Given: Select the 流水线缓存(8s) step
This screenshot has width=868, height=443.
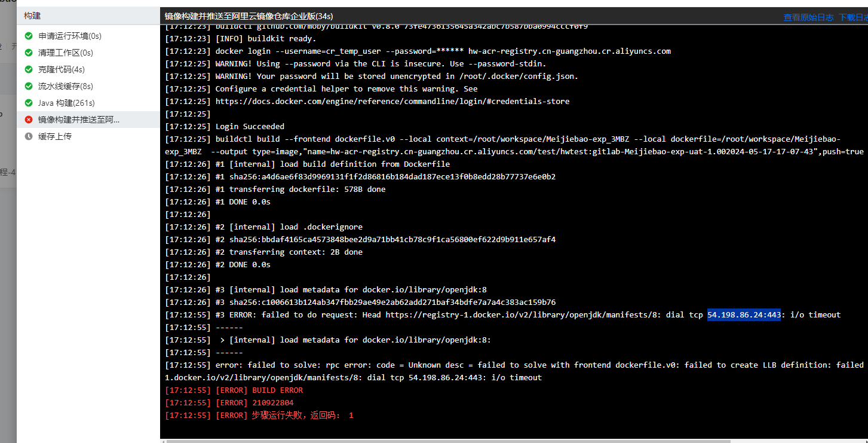Looking at the screenshot, I should (x=66, y=87).
